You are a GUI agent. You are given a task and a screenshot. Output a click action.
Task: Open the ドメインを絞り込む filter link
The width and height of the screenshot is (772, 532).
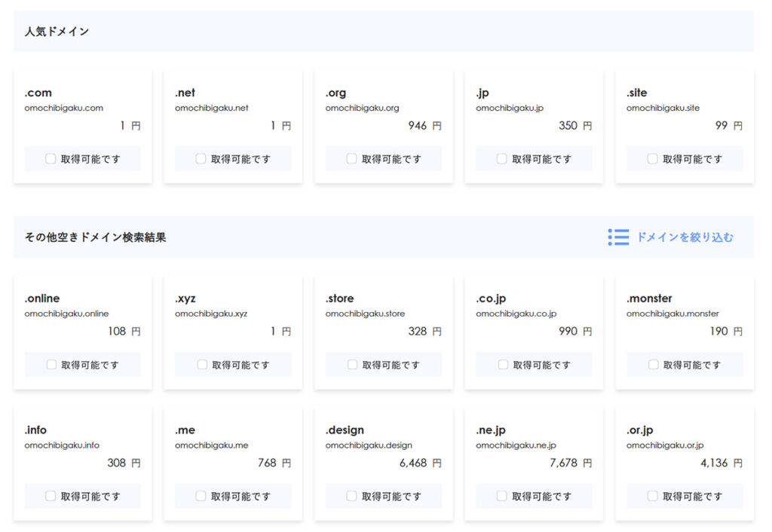tap(684, 237)
